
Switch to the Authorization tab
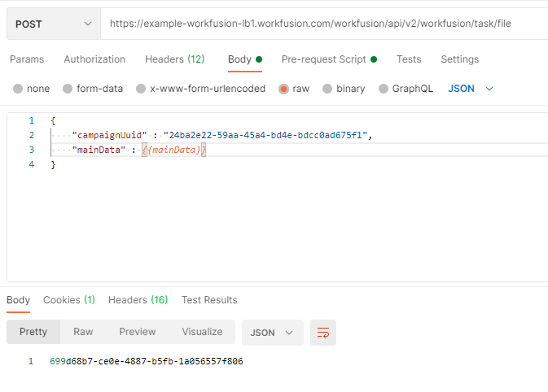pyautogui.click(x=94, y=59)
